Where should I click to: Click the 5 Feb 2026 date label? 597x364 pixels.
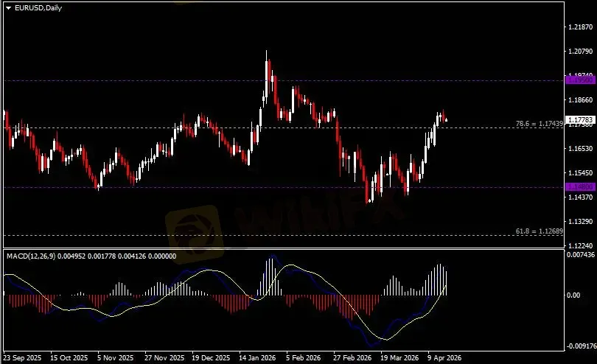(304, 358)
